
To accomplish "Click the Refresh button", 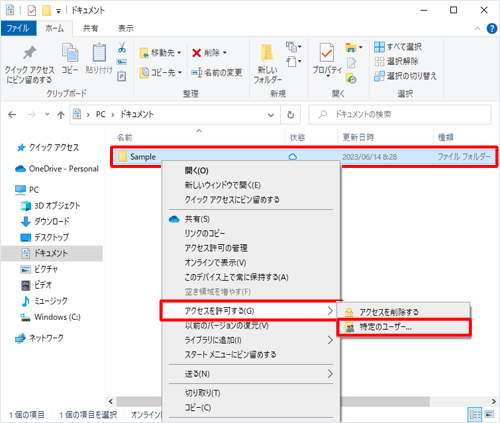I will (x=291, y=115).
